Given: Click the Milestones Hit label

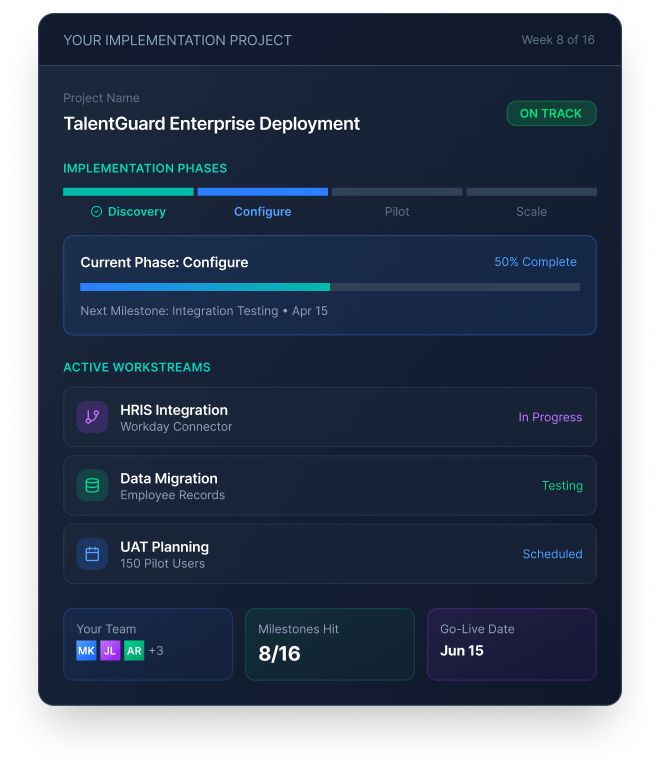Looking at the screenshot, I should pyautogui.click(x=299, y=629).
